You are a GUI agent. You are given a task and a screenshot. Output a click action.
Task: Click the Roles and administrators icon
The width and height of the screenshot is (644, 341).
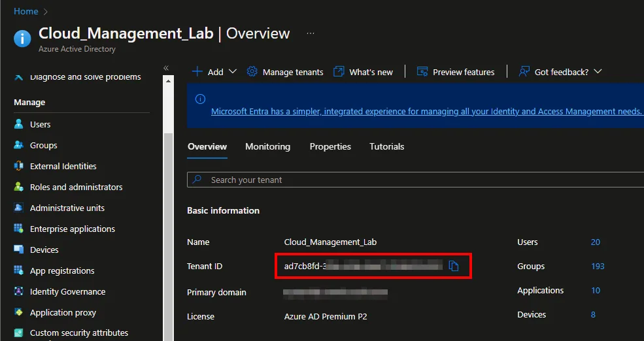click(x=18, y=187)
